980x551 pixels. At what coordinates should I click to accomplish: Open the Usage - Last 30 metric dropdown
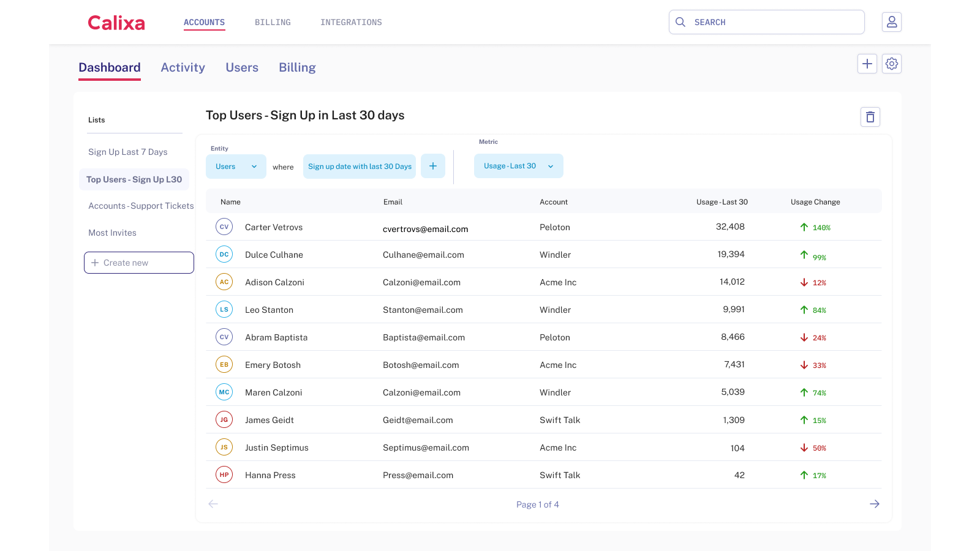click(518, 166)
